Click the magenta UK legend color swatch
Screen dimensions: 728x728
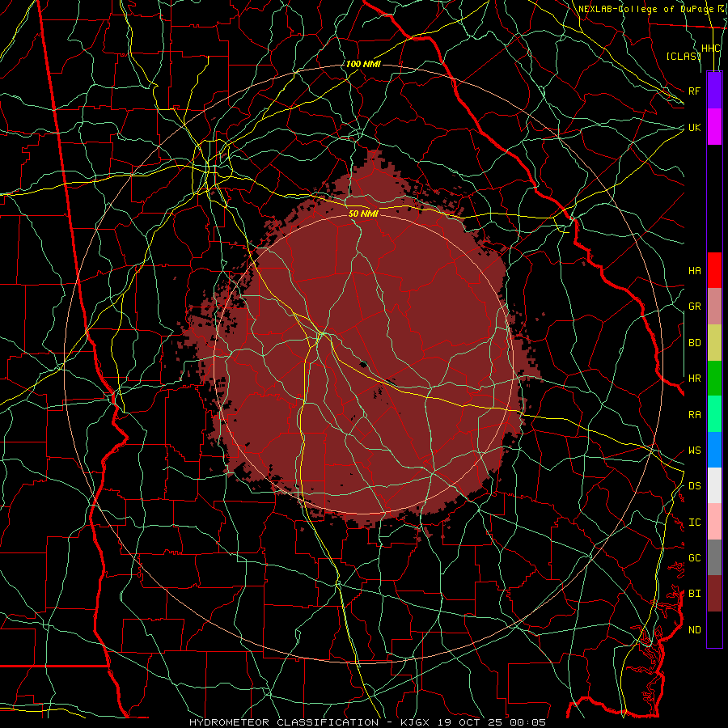point(714,127)
